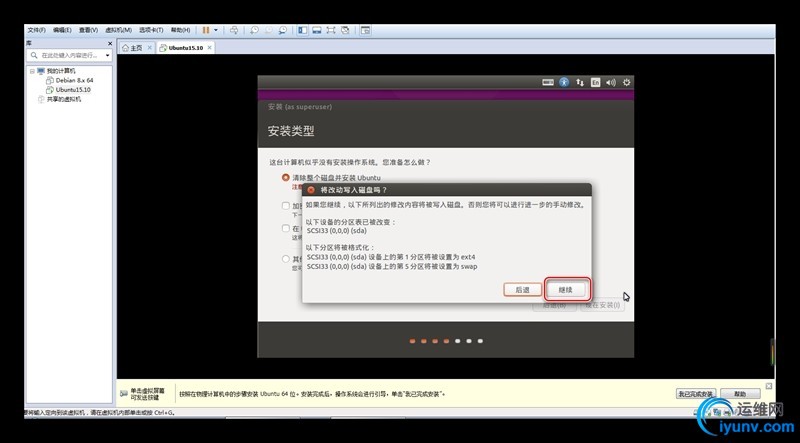This screenshot has height=443, width=800.
Task: Select Ubuntu15.10 in the library tree
Action: (x=73, y=90)
